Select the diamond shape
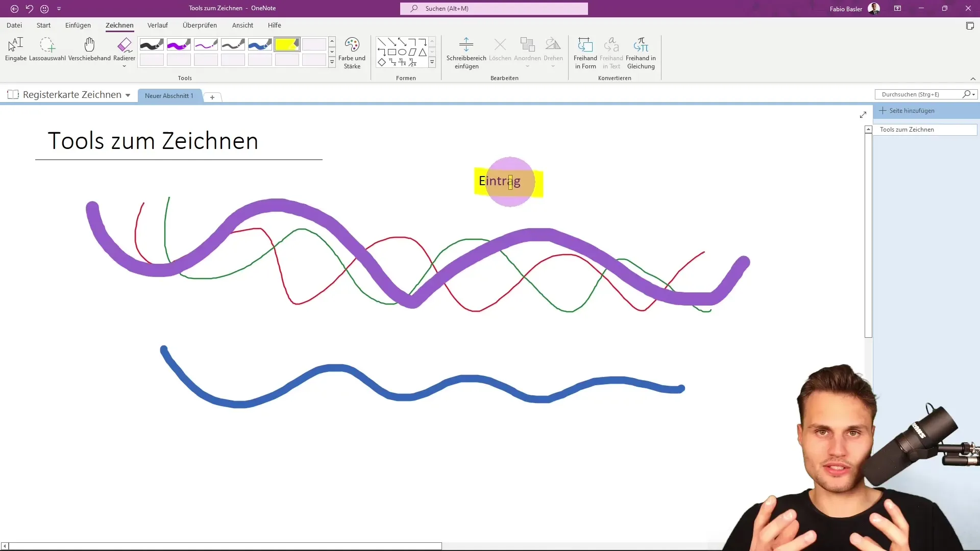Image resolution: width=980 pixels, height=551 pixels. tap(382, 62)
